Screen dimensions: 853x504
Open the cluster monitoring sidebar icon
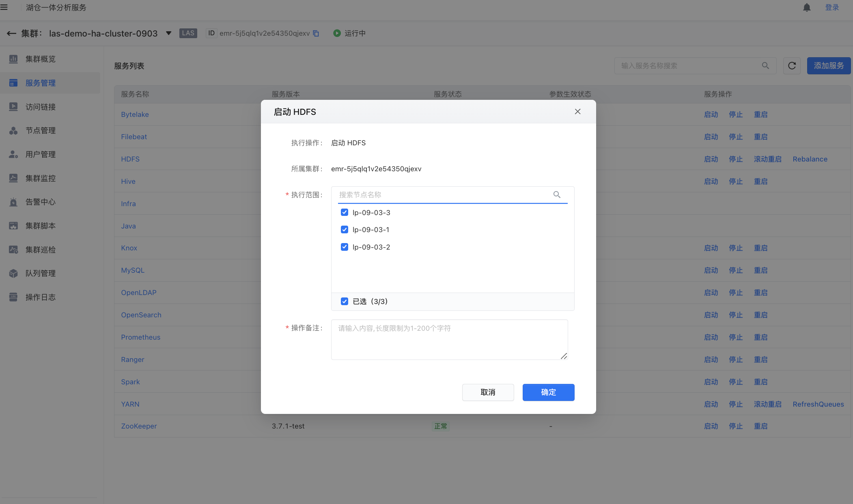click(x=13, y=178)
